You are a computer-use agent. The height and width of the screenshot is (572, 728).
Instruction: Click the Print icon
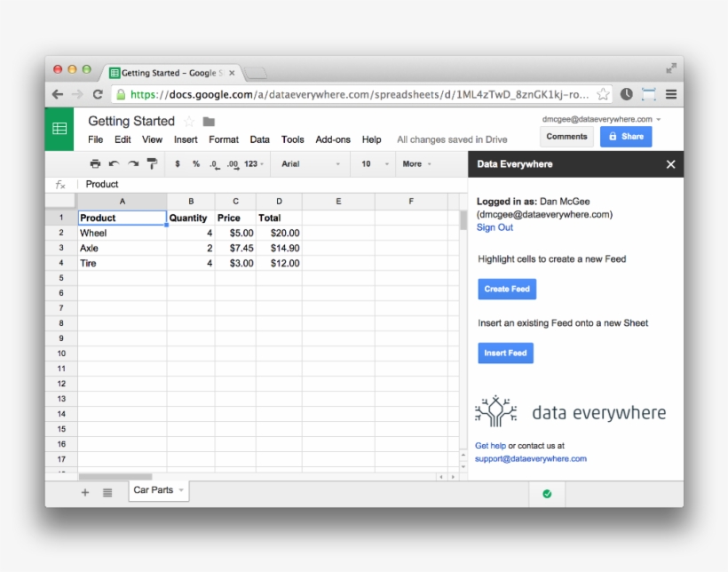coord(95,163)
